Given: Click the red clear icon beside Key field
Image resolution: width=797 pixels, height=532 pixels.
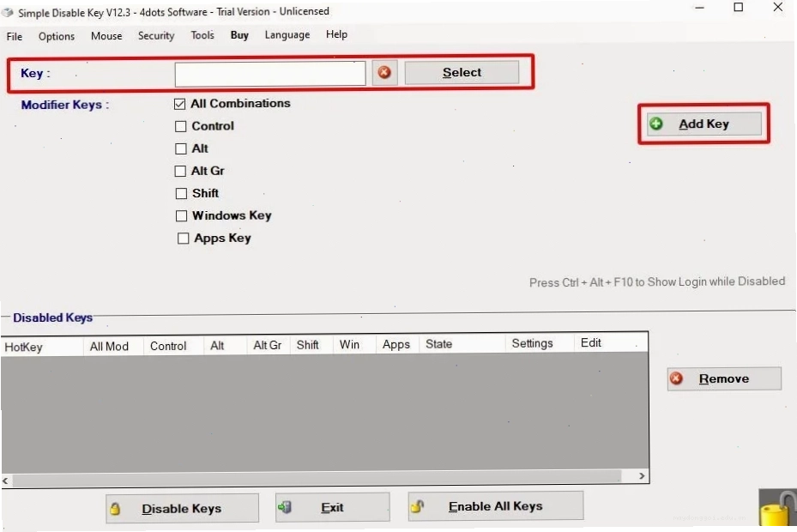Looking at the screenshot, I should pyautogui.click(x=384, y=72).
